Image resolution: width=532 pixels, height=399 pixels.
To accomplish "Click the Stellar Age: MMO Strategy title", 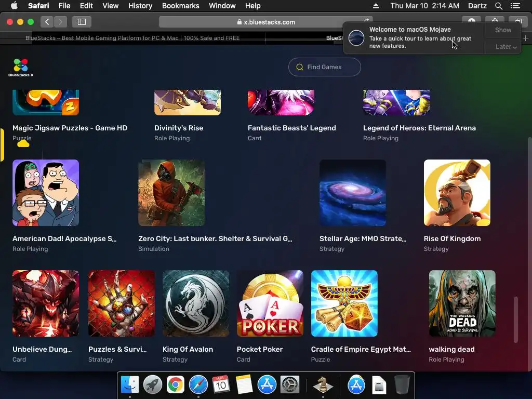I will click(363, 238).
